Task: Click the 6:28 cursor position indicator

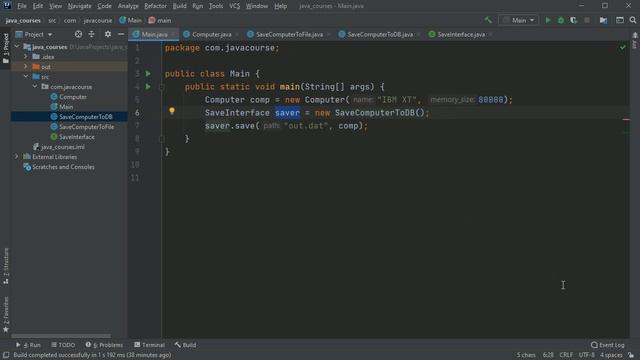Action: pos(548,355)
